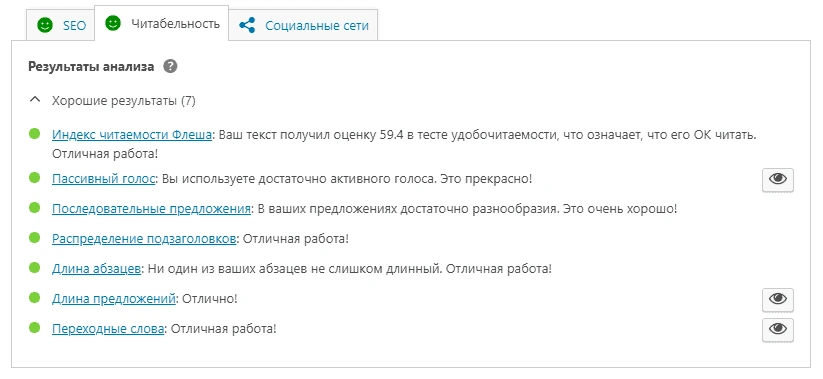The height and width of the screenshot is (379, 823).
Task: Follow the Переходные слова link
Action: 108,329
